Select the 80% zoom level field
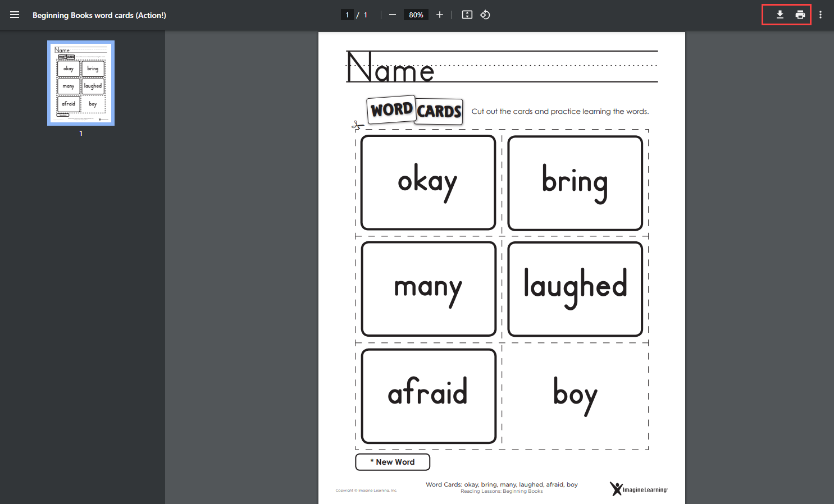This screenshot has width=834, height=504. (416, 15)
